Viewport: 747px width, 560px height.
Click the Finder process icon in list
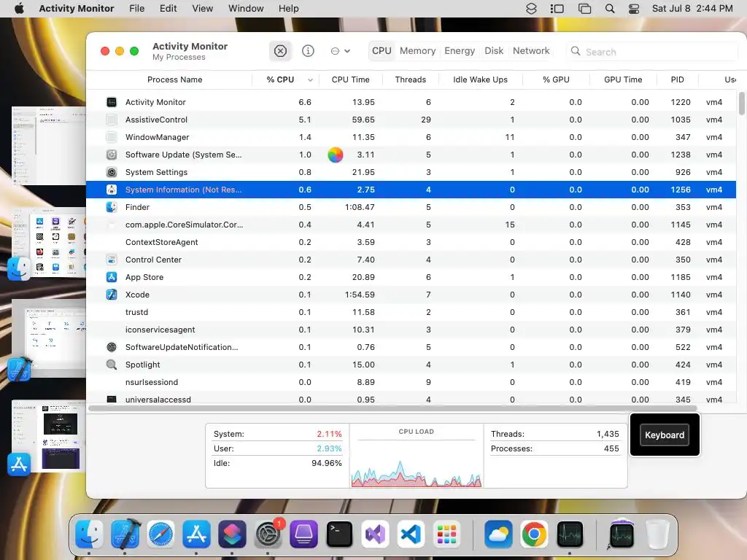click(x=112, y=207)
